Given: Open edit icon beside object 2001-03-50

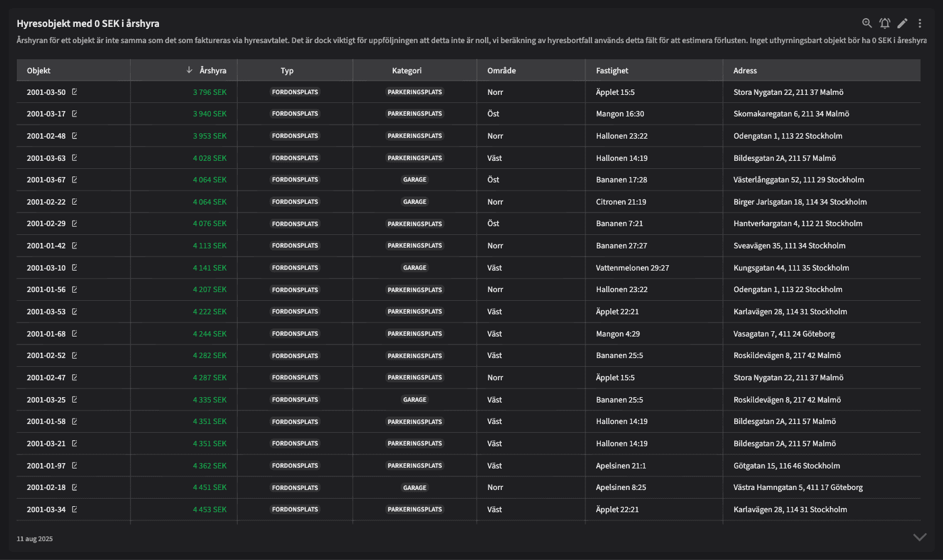Looking at the screenshot, I should click(x=75, y=92).
